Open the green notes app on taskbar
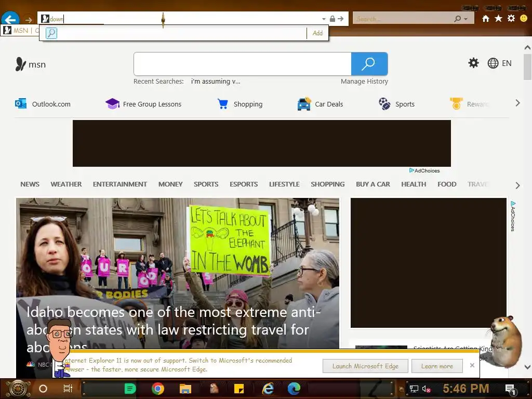 pyautogui.click(x=130, y=389)
